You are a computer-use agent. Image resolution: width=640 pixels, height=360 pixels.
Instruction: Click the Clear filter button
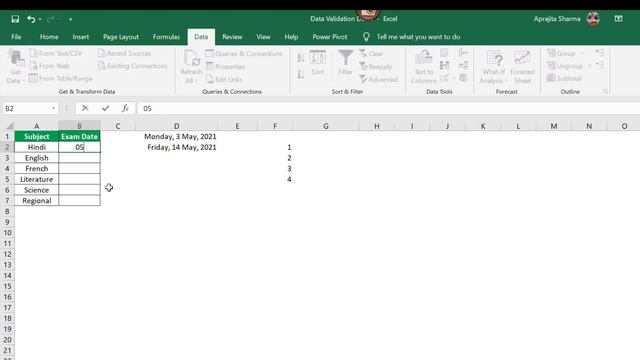[371, 53]
